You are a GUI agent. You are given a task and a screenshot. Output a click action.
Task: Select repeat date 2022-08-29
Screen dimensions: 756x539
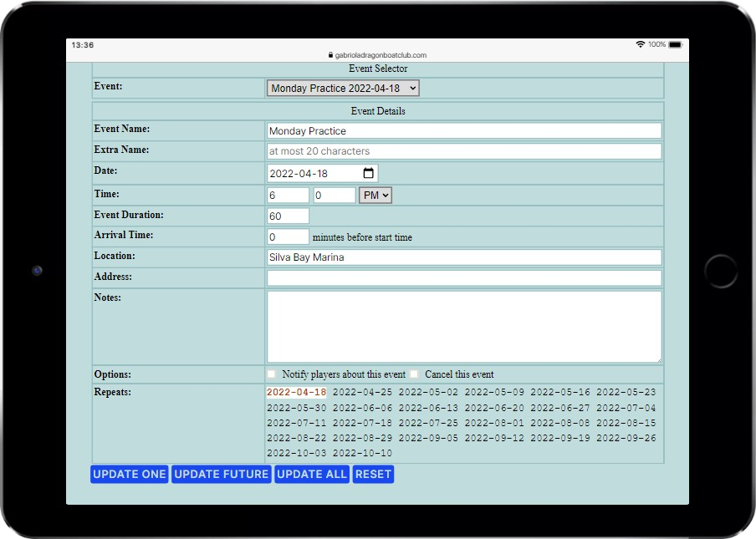click(x=363, y=438)
